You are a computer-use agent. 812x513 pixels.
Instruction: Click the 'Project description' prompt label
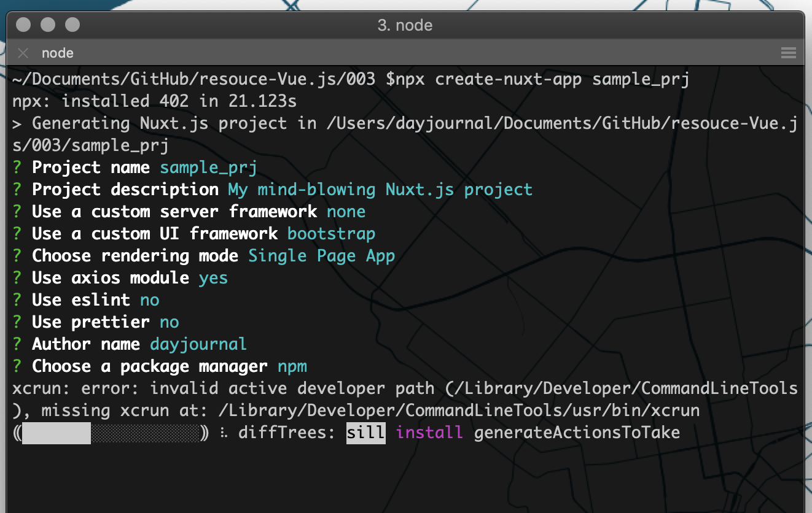125,190
